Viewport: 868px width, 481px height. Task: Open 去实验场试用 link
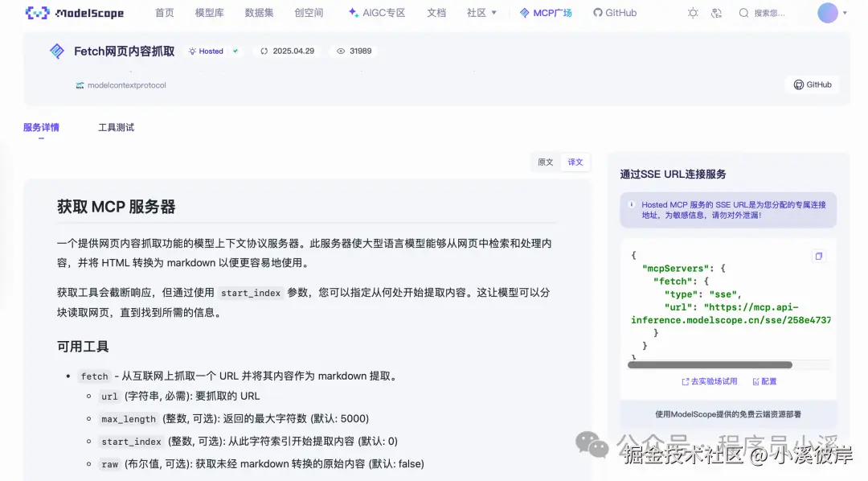click(709, 381)
